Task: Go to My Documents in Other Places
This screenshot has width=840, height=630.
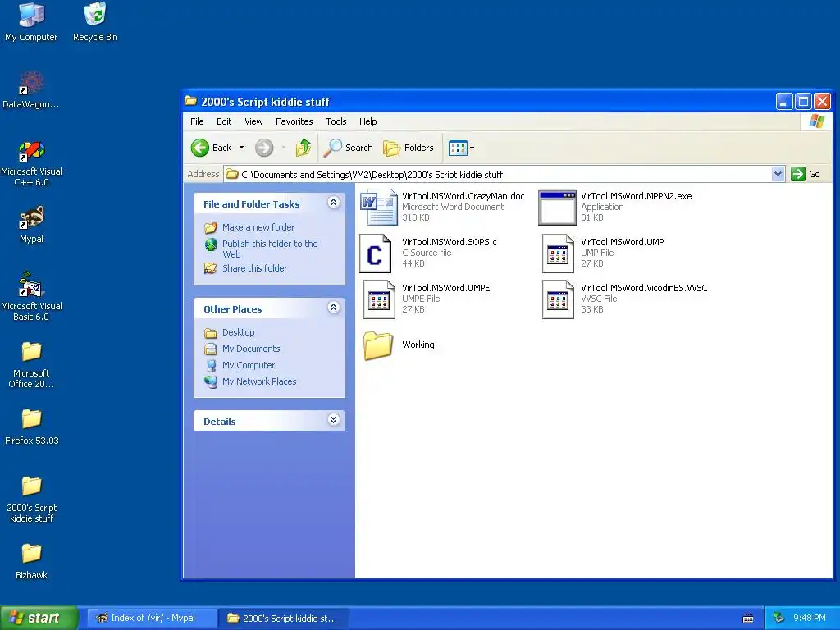Action: (x=251, y=349)
